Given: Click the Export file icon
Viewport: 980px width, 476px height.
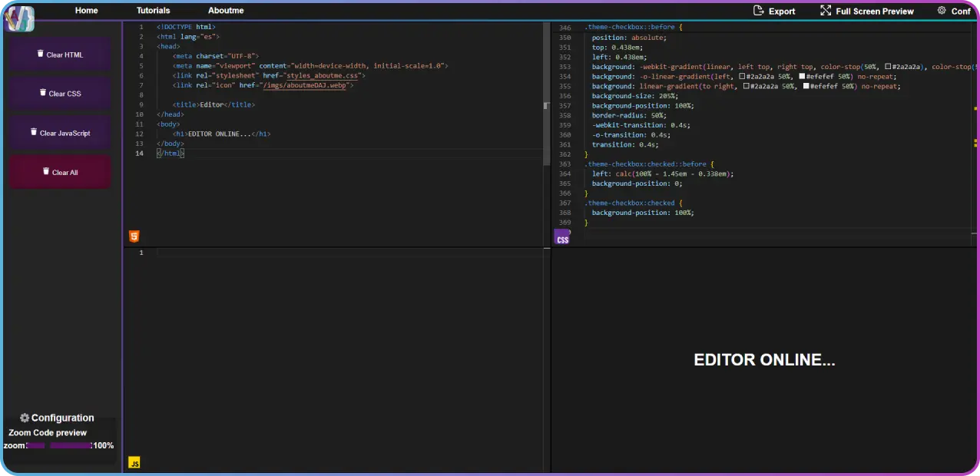Looking at the screenshot, I should (x=758, y=11).
